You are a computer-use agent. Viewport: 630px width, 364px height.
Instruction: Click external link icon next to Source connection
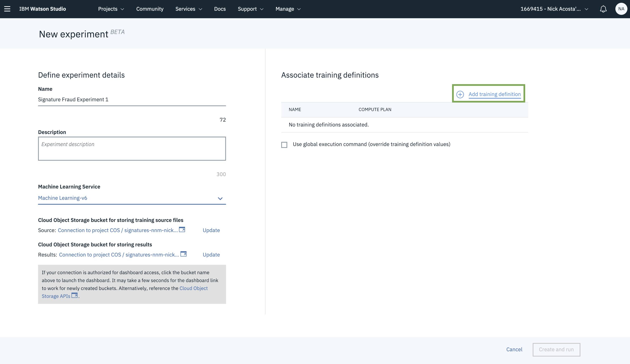[182, 230]
